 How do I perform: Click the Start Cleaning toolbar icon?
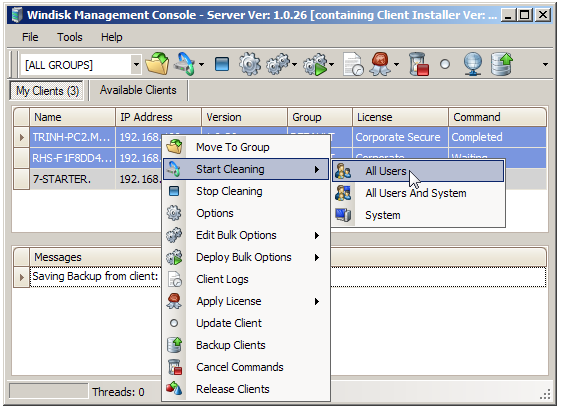pos(184,64)
